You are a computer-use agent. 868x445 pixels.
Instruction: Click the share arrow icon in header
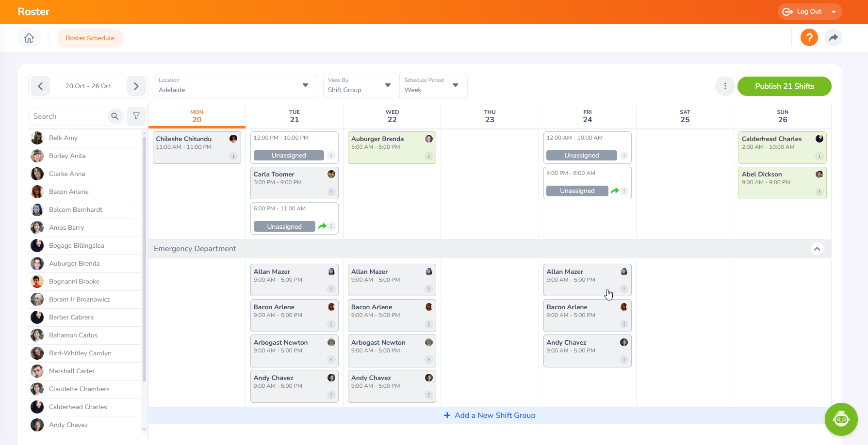(x=833, y=37)
